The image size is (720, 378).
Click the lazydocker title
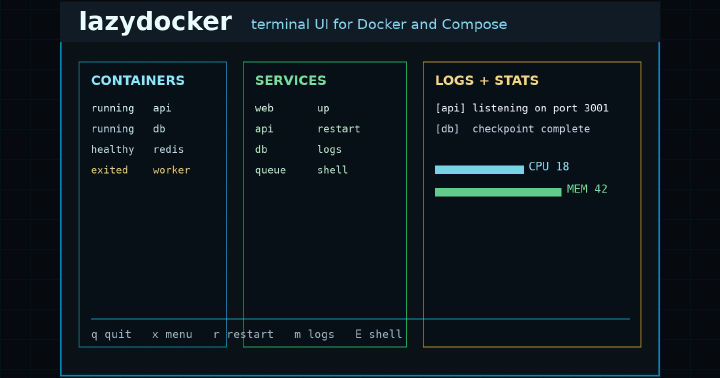pyautogui.click(x=155, y=22)
